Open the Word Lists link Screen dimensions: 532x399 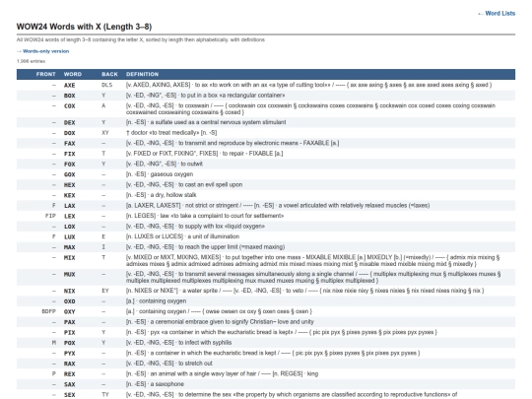point(497,13)
